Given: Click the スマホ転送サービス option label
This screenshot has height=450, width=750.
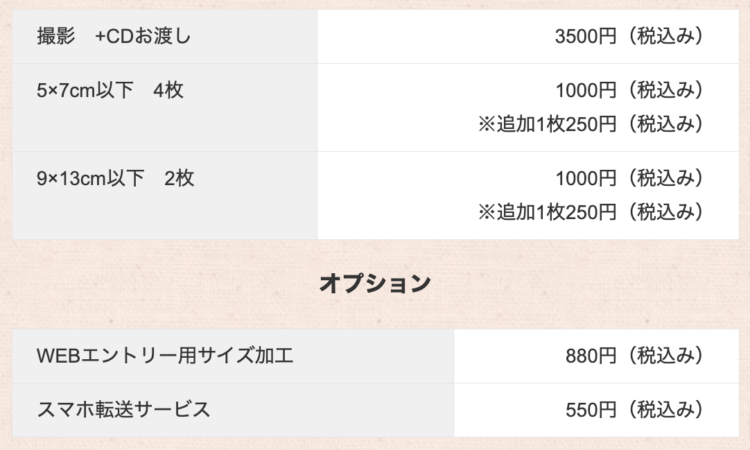Looking at the screenshot, I should pos(123,410).
